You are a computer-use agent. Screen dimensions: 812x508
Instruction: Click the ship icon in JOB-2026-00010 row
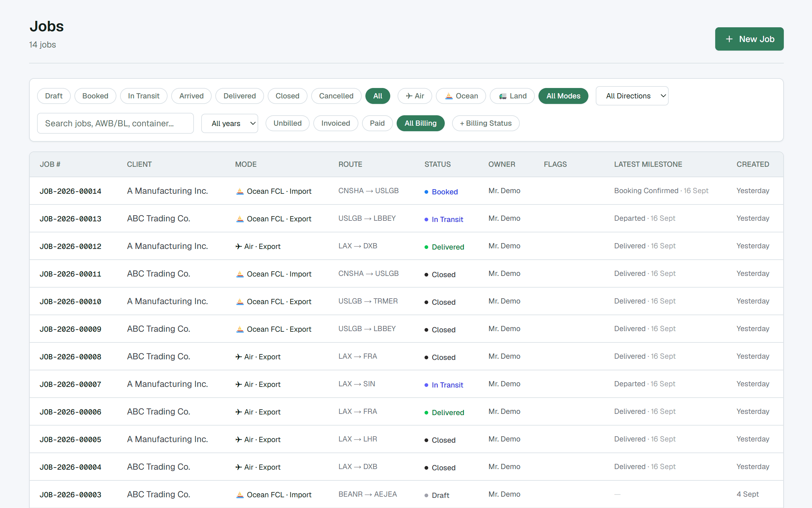240,301
